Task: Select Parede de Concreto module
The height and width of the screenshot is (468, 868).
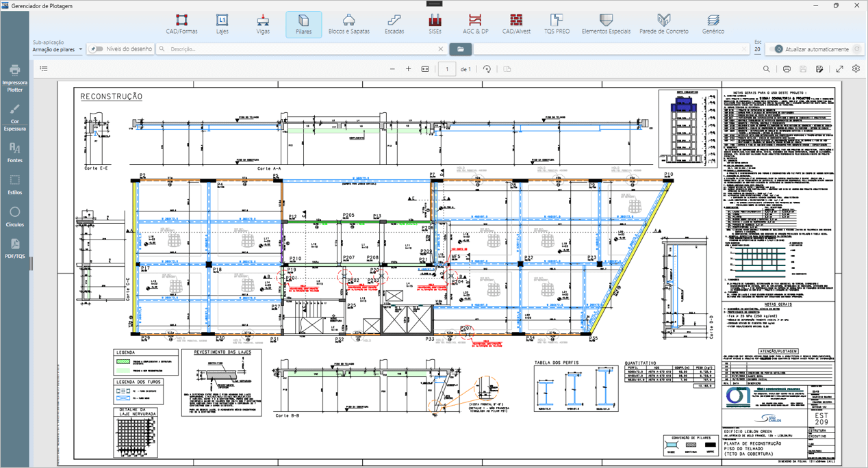Action: pyautogui.click(x=663, y=24)
